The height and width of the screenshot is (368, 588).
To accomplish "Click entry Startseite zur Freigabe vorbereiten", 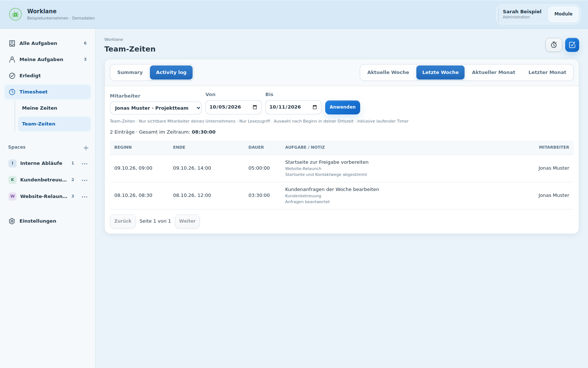I will (327, 162).
